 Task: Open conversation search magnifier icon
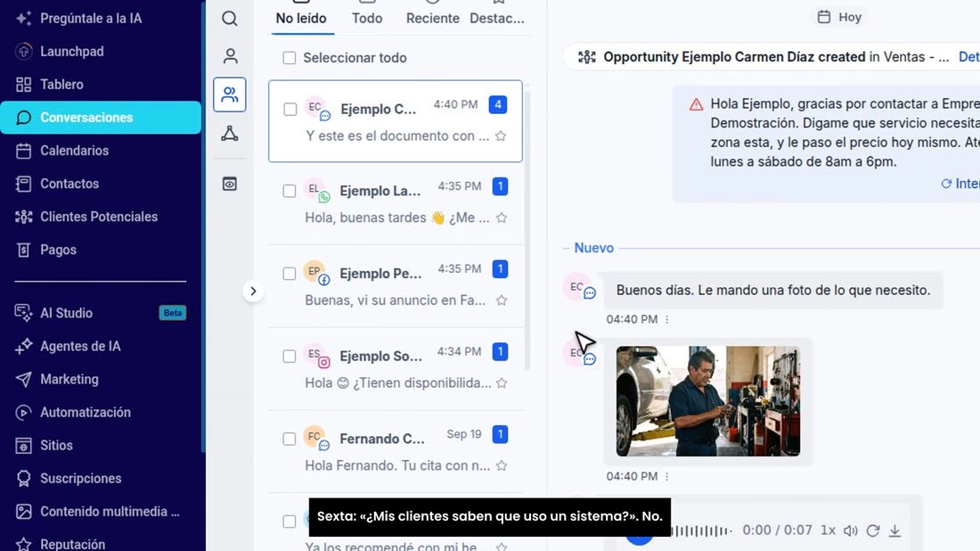pyautogui.click(x=229, y=18)
